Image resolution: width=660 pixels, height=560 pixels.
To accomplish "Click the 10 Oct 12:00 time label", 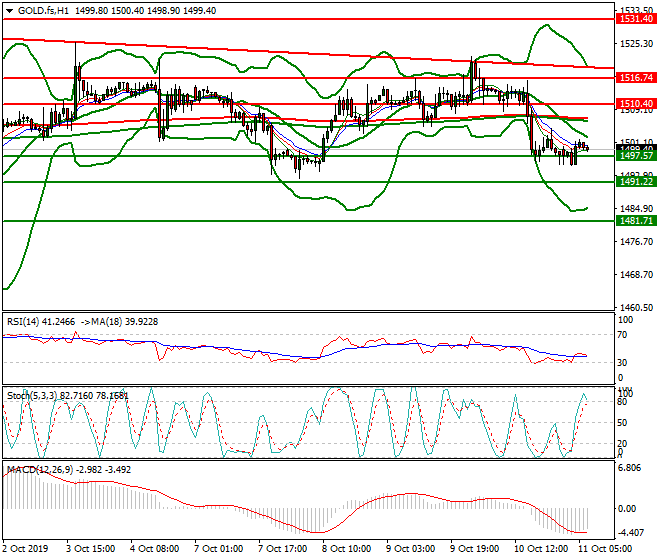I will point(541,549).
